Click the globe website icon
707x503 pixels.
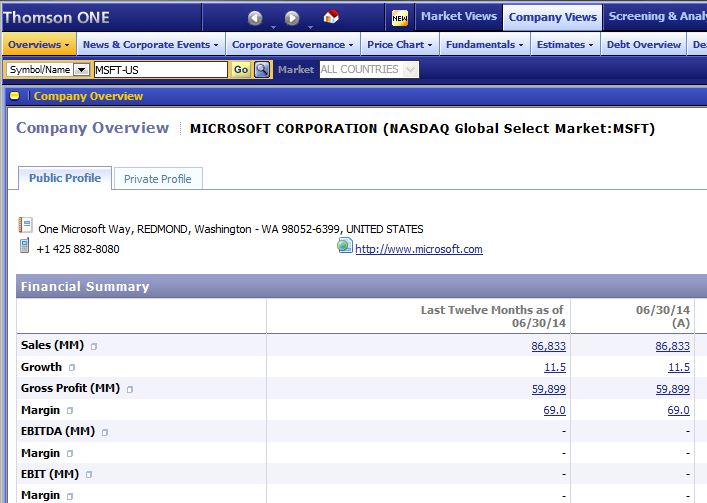point(344,246)
